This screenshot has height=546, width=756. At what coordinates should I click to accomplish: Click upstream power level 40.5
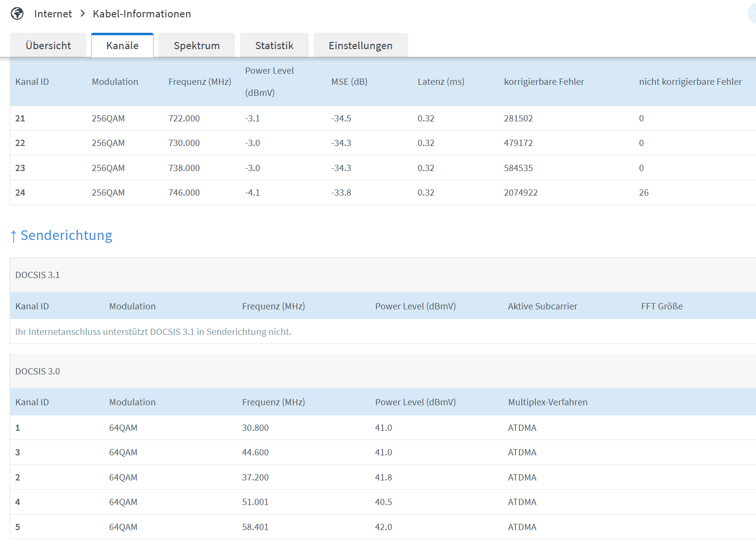tap(384, 502)
